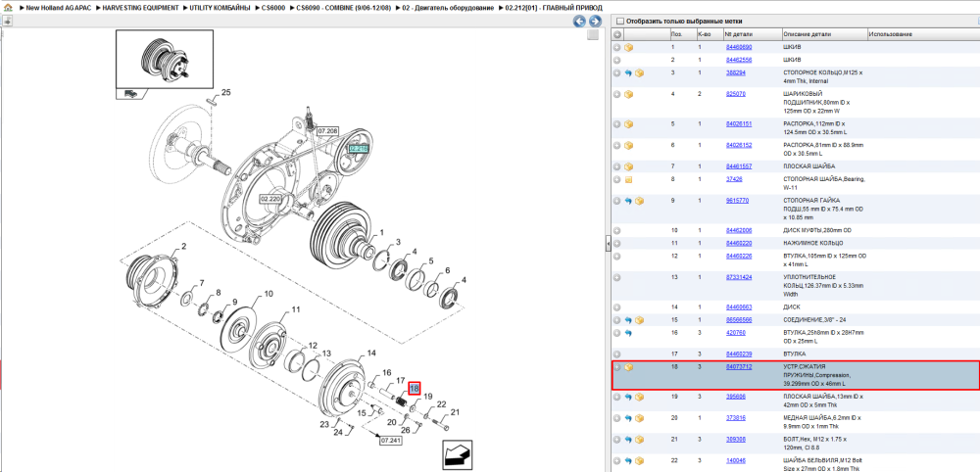
Task: Click the box icon for part 309308
Action: point(639,440)
